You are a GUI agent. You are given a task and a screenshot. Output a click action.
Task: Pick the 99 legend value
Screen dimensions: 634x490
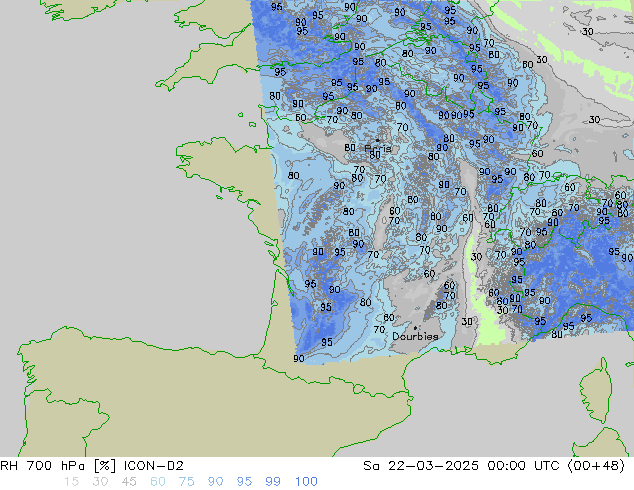pyautogui.click(x=274, y=481)
